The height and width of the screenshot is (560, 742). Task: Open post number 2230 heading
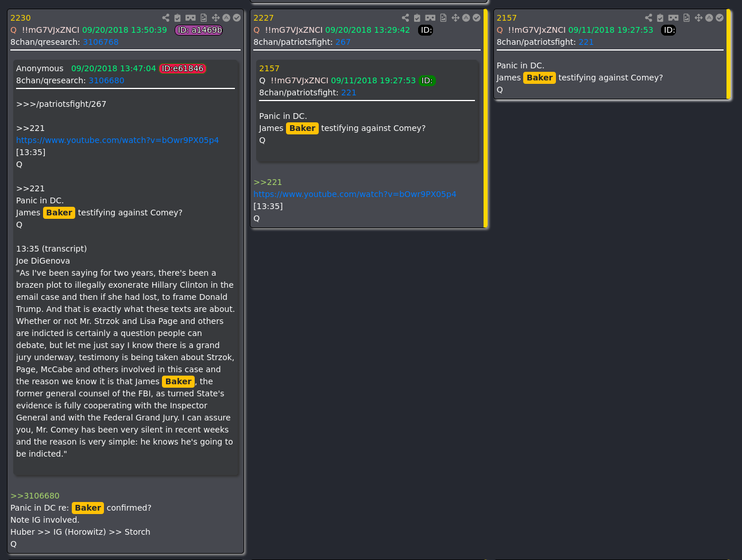(21, 18)
